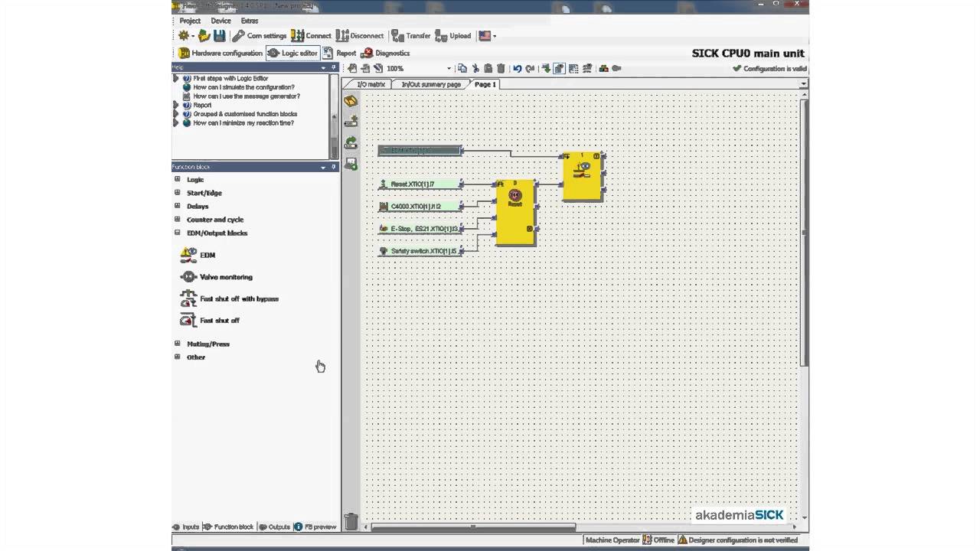Click the trash bin icon below canvas
The width and height of the screenshot is (980, 551).
tap(351, 521)
